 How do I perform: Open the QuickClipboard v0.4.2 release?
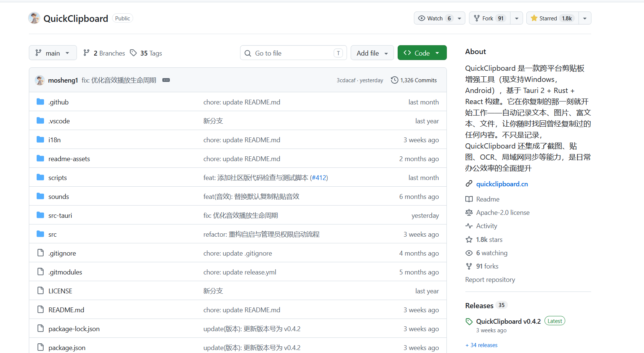[508, 321]
